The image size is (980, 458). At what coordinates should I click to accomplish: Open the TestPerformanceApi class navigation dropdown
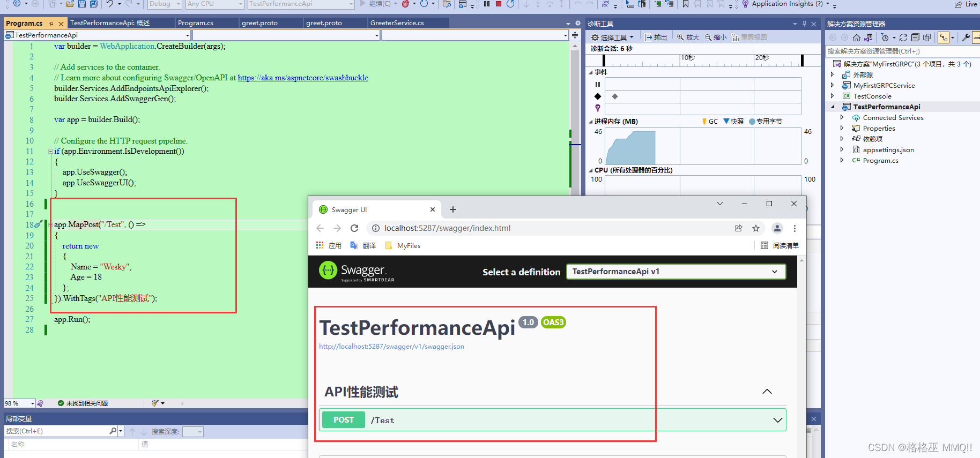(x=98, y=35)
